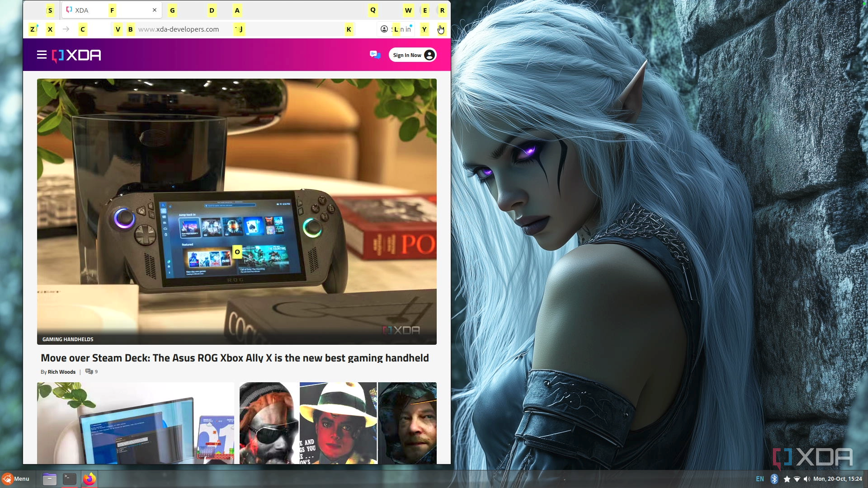Click the browser account Sign in button

tap(396, 29)
